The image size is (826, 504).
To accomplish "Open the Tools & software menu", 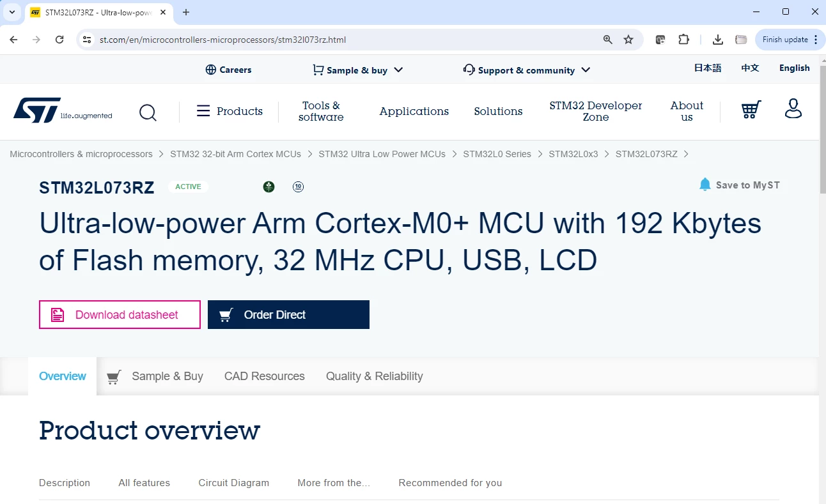I will [321, 111].
